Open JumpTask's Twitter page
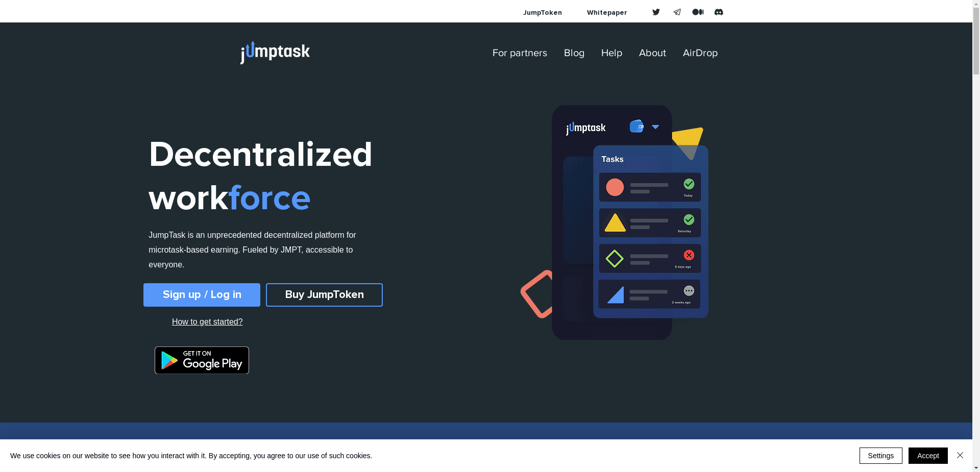 tap(656, 12)
